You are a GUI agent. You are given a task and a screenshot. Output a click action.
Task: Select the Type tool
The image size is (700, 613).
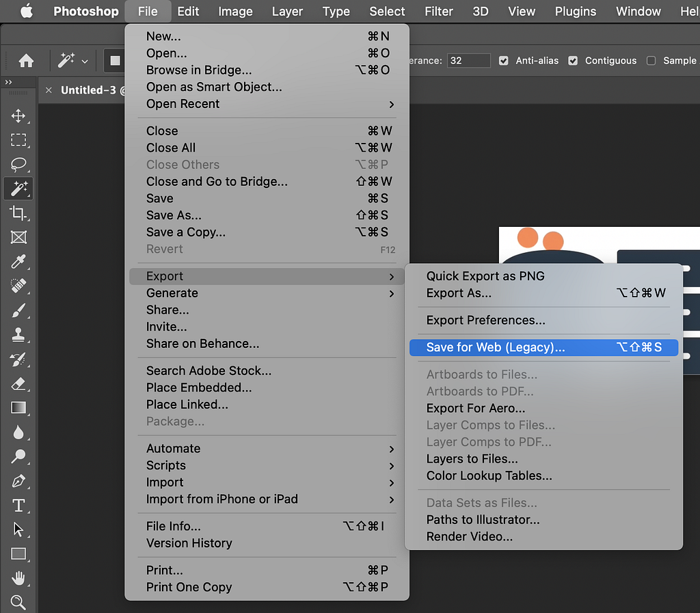click(18, 506)
